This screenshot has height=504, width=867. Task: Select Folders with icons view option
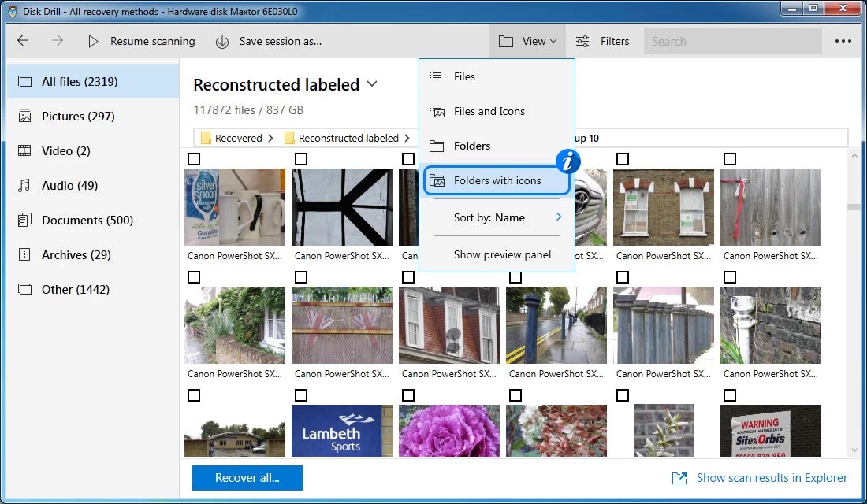click(497, 180)
